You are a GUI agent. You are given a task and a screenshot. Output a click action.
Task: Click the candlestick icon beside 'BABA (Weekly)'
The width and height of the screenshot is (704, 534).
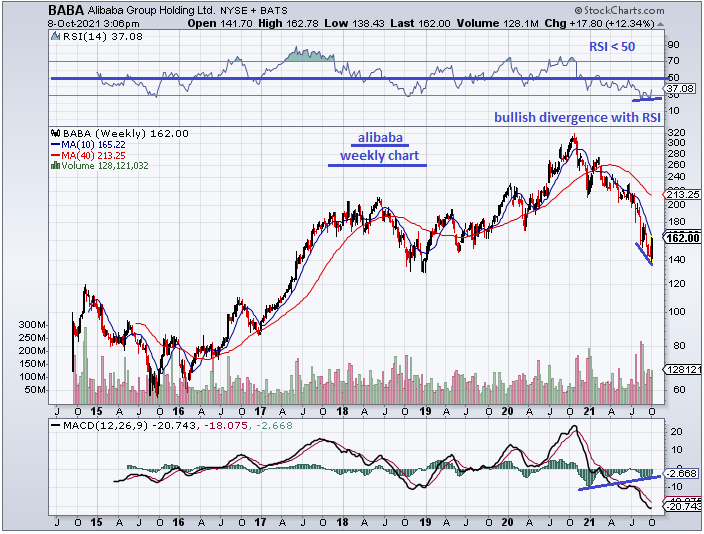(56, 133)
